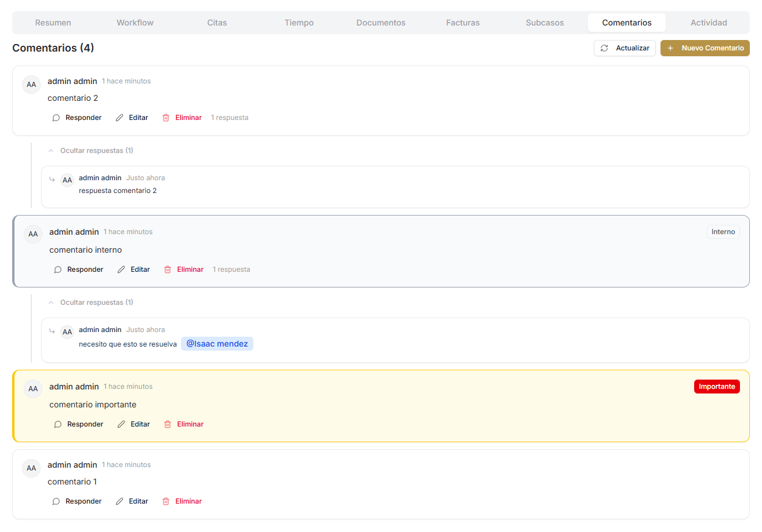762x532 pixels.
Task: Click the red Importante badge
Action: pyautogui.click(x=716, y=387)
